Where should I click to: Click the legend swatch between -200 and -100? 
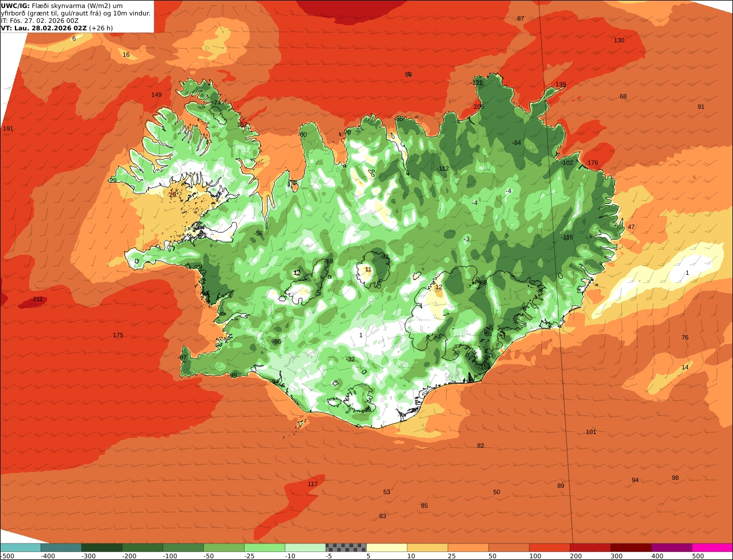tap(142, 547)
